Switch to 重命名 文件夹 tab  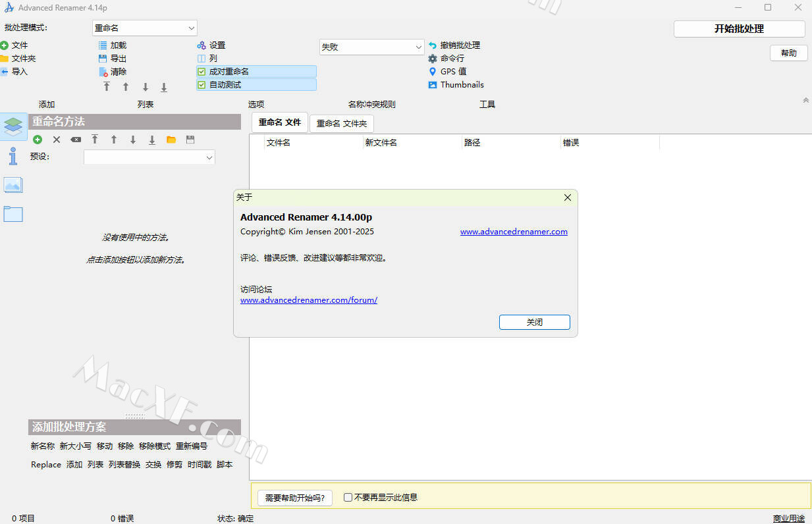tap(342, 124)
